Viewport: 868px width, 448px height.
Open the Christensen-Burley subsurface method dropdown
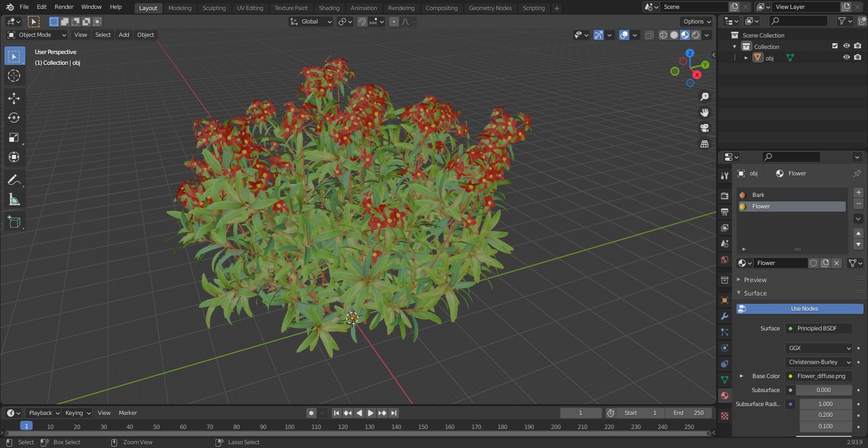pyautogui.click(x=819, y=362)
